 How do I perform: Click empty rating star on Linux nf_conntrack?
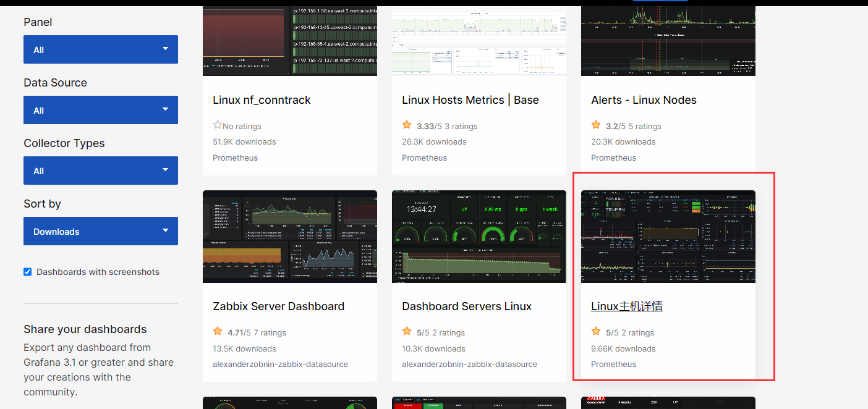[x=217, y=125]
